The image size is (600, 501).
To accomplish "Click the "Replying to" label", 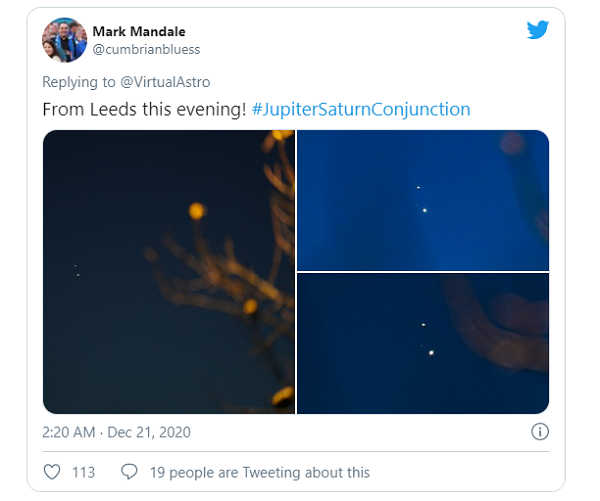I will coord(79,82).
